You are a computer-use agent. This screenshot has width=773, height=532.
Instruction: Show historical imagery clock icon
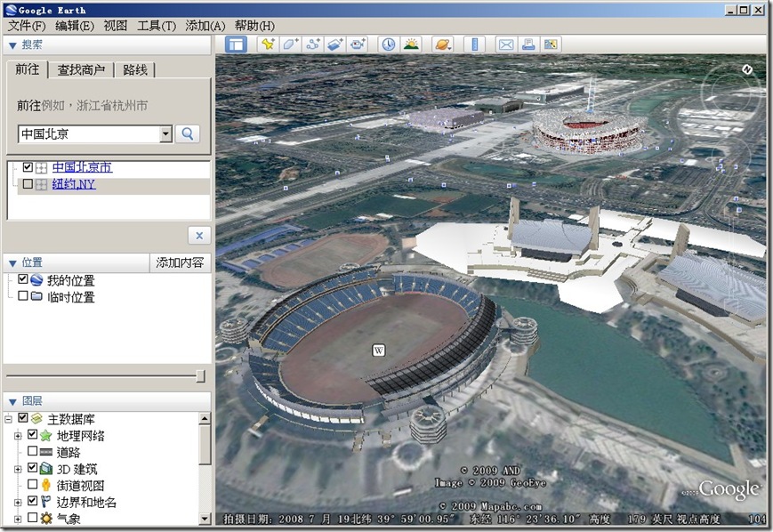coord(389,44)
